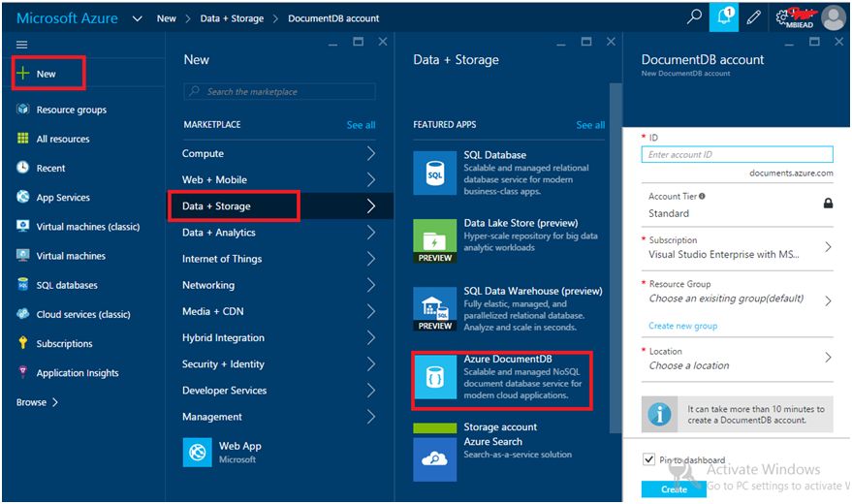Select the SQL Database tile icon
This screenshot has width=852, height=504.
(x=434, y=173)
